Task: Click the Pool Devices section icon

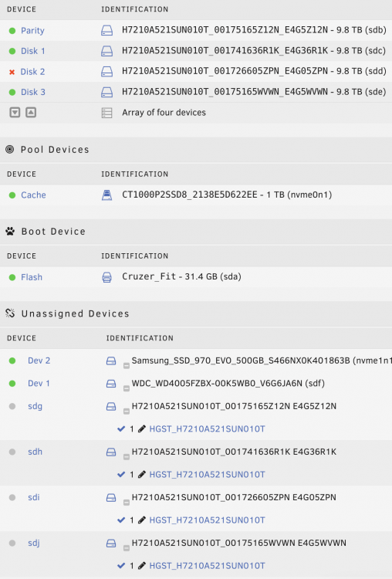Action: (x=10, y=149)
